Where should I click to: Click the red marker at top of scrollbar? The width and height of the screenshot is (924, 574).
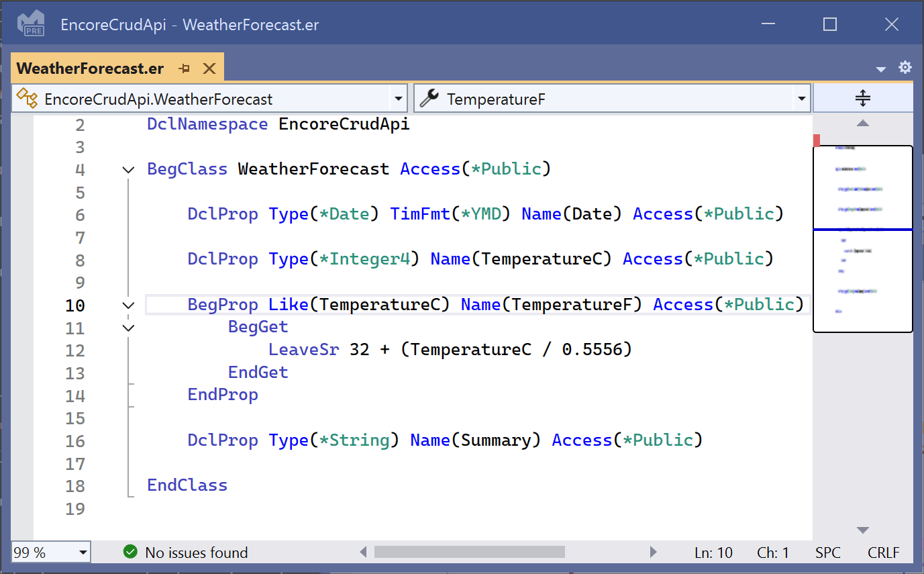pyautogui.click(x=817, y=140)
